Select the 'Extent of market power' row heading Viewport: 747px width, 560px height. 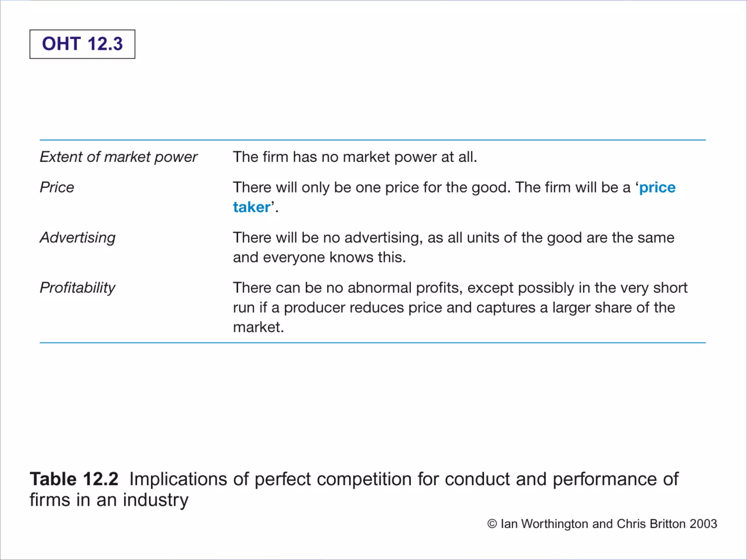(x=119, y=157)
